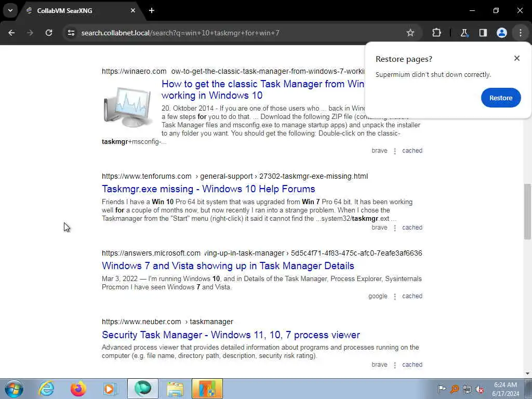Open cached version of winaero result
The image size is (532, 399).
[x=412, y=151]
